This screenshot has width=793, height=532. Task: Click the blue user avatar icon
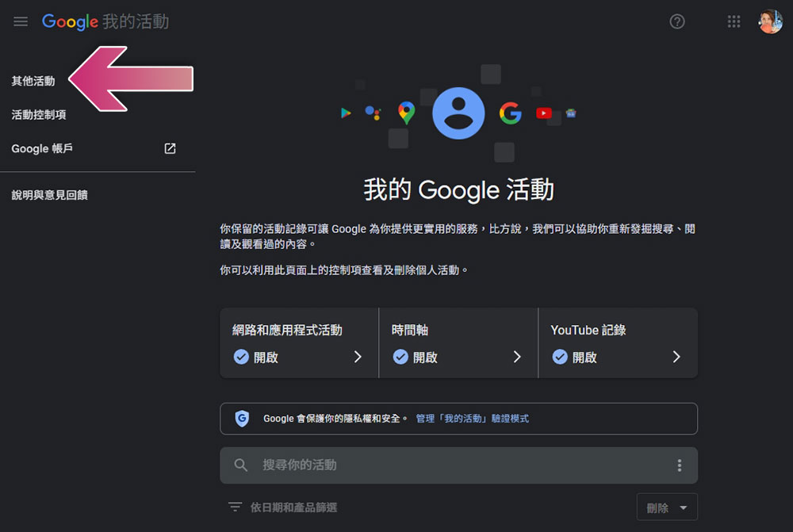pos(458,113)
